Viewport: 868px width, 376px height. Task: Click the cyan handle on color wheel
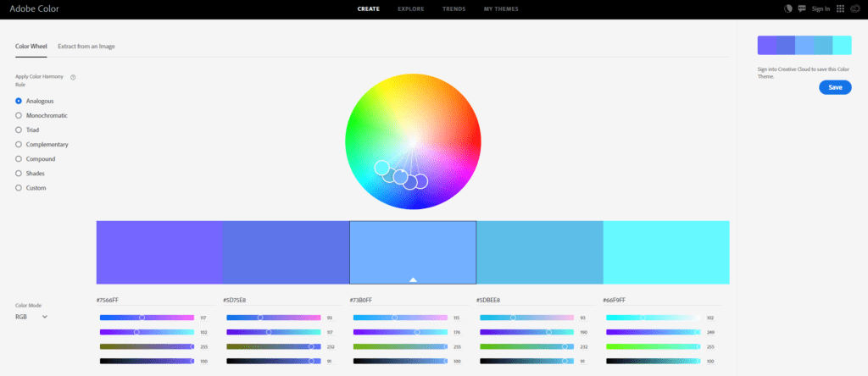382,168
